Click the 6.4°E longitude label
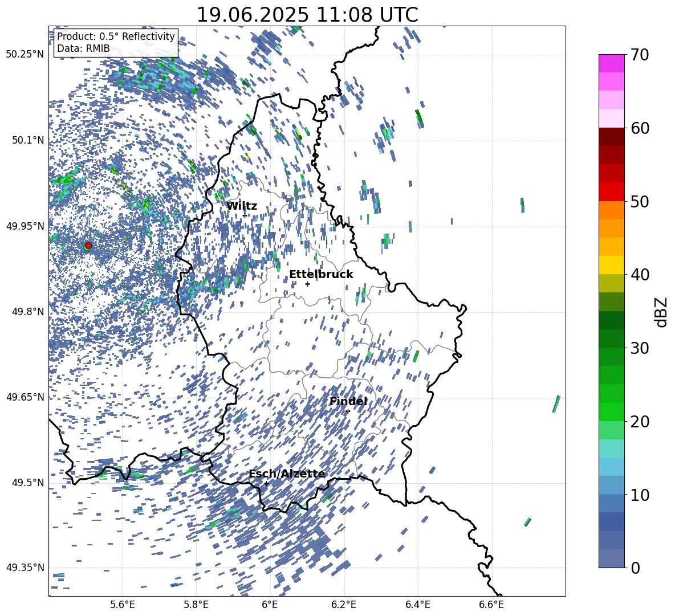 pos(417,605)
